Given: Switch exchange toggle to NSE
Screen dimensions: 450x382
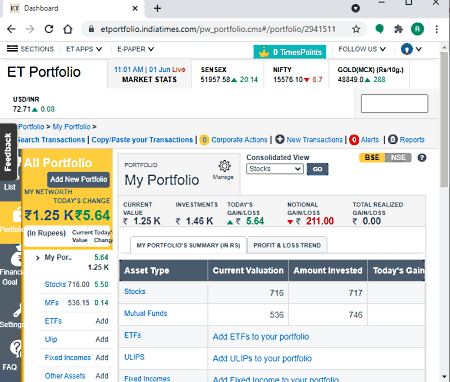Looking at the screenshot, I should pyautogui.click(x=398, y=158).
